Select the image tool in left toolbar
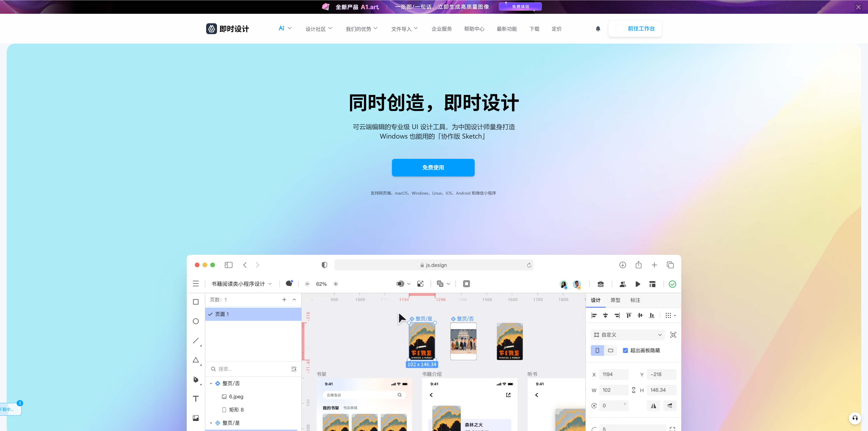868x431 pixels. (196, 418)
